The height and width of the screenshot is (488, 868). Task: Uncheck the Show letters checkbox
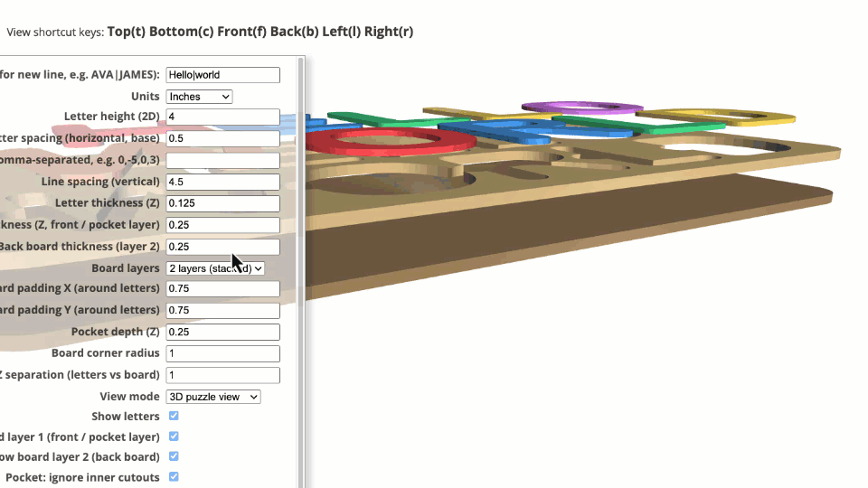(174, 417)
